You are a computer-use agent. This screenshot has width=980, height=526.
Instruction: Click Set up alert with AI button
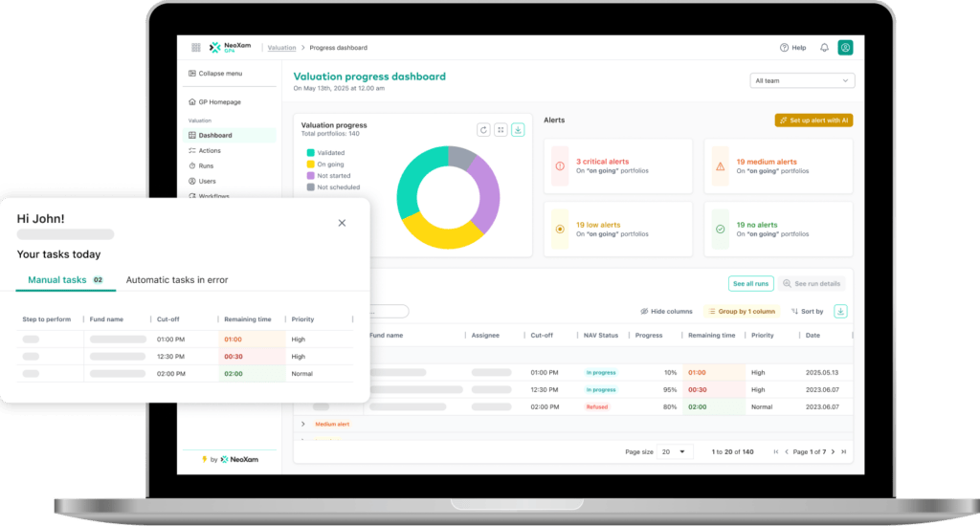[813, 121]
